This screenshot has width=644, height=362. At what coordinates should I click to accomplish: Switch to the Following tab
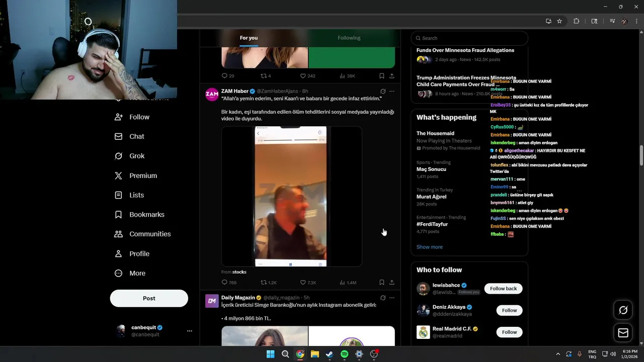[349, 38]
